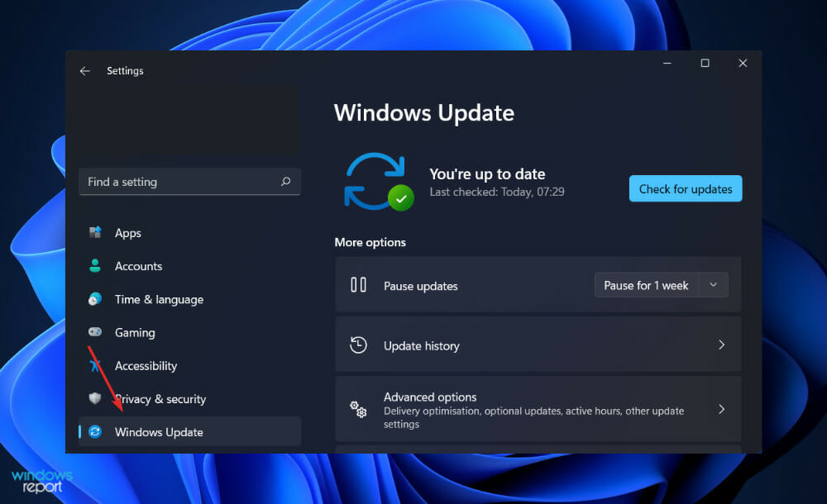Click the back arrow beside Settings
This screenshot has height=504, width=827.
click(84, 71)
